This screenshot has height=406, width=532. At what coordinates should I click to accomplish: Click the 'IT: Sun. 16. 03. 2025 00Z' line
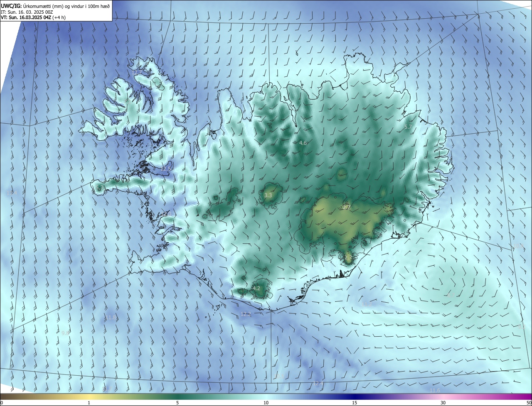point(27,12)
